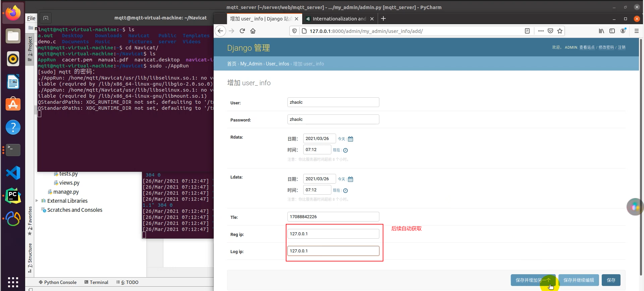Image resolution: width=644 pixels, height=291 pixels.
Task: Focus the Reg ip input field
Action: [333, 234]
